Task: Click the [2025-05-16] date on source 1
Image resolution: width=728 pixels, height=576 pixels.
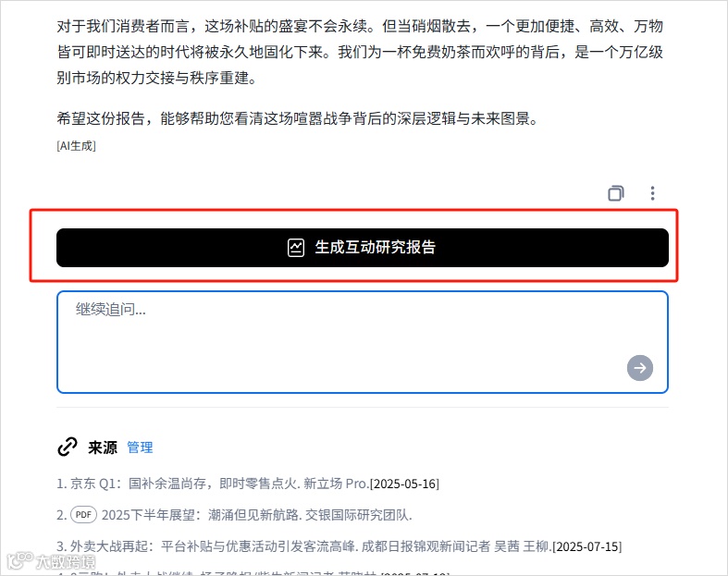Action: tap(404, 484)
